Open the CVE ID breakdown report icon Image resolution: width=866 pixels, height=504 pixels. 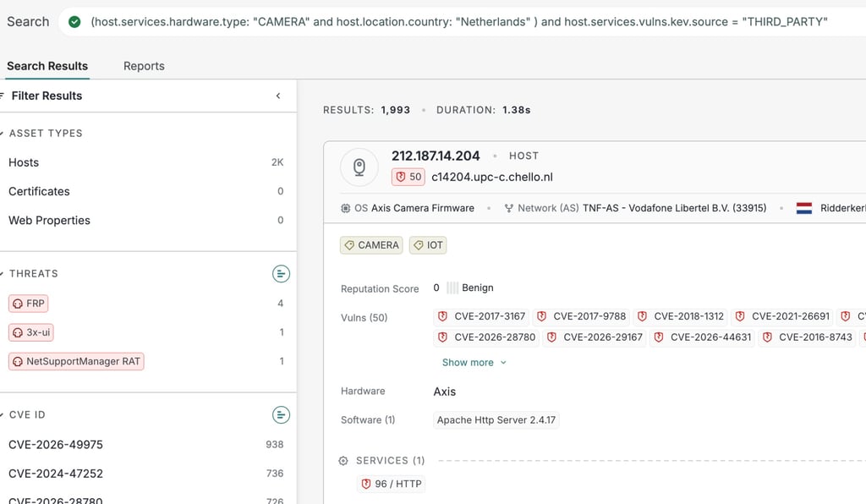[x=281, y=414]
